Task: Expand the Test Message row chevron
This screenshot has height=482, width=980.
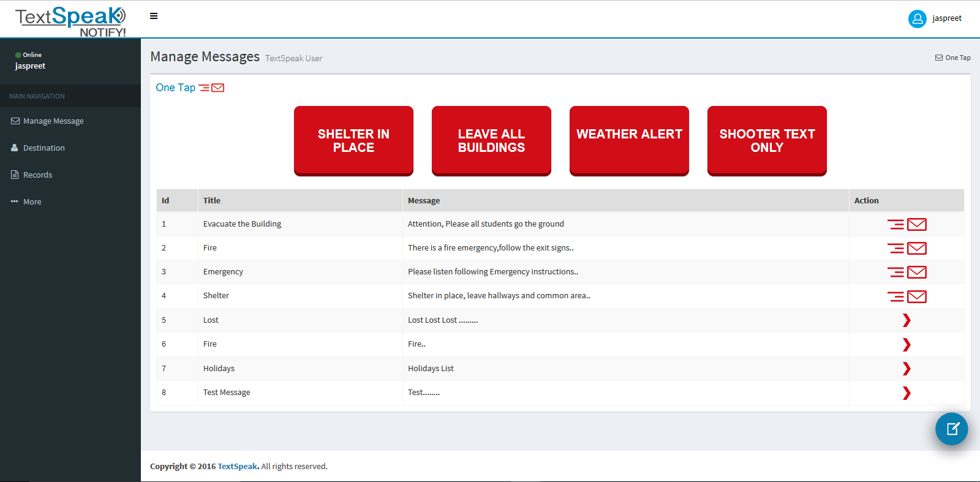Action: pyautogui.click(x=907, y=393)
